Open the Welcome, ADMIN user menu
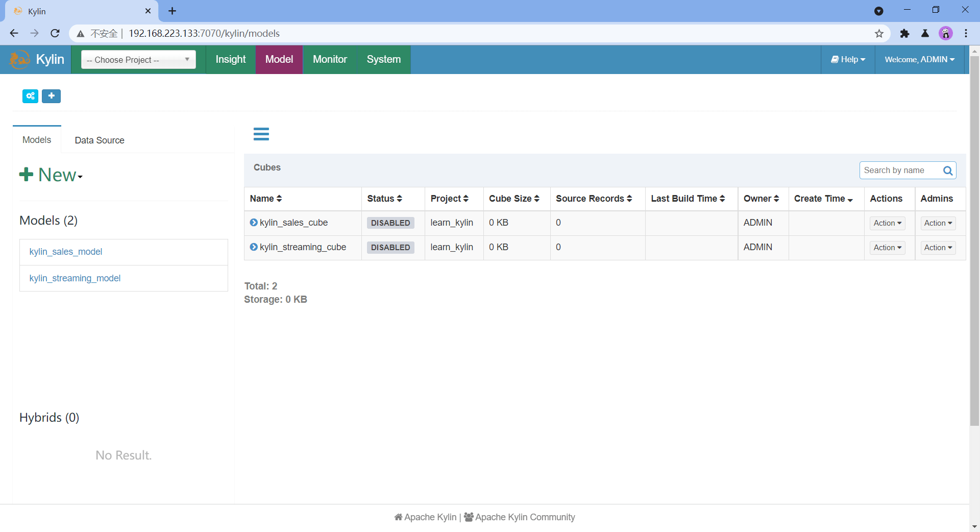980x532 pixels. tap(919, 60)
